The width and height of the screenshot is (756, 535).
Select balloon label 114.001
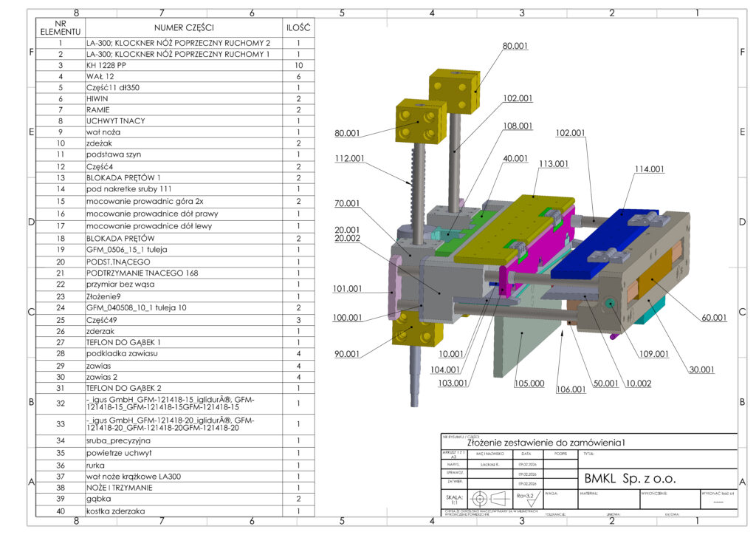point(648,169)
